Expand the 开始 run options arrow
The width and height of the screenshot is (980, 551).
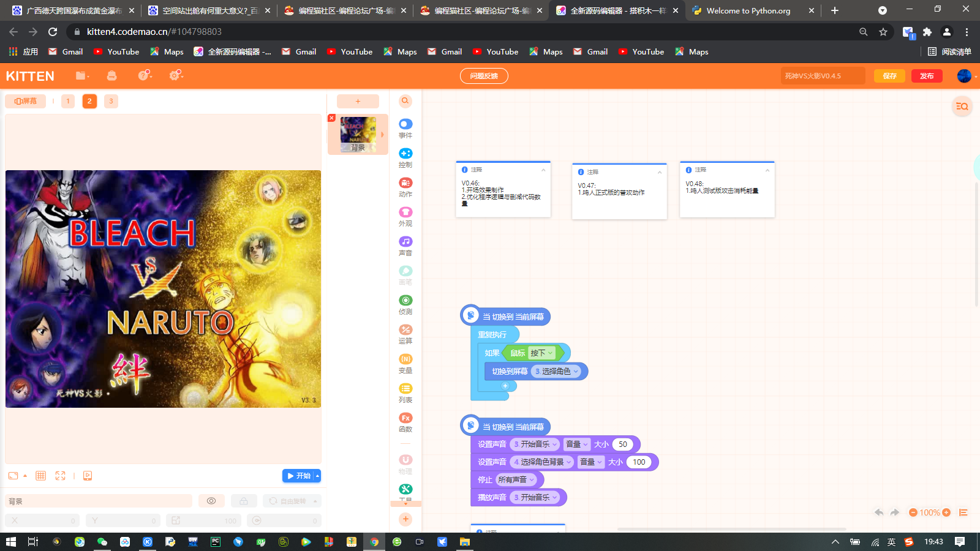coord(317,476)
